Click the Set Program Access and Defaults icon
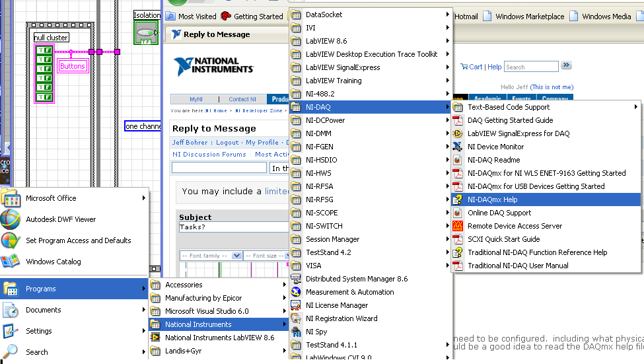This screenshot has height=364, width=644. (11, 240)
